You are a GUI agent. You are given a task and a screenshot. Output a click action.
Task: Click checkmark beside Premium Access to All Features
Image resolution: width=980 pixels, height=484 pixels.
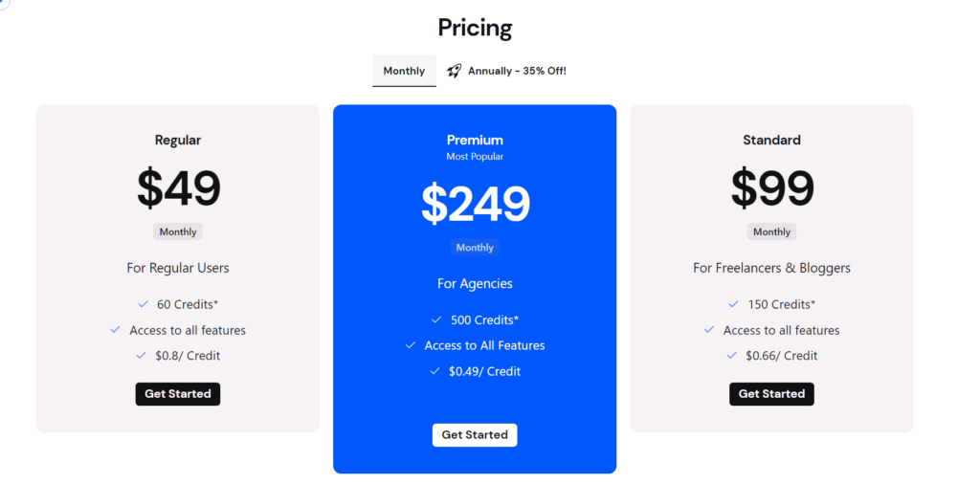click(411, 344)
